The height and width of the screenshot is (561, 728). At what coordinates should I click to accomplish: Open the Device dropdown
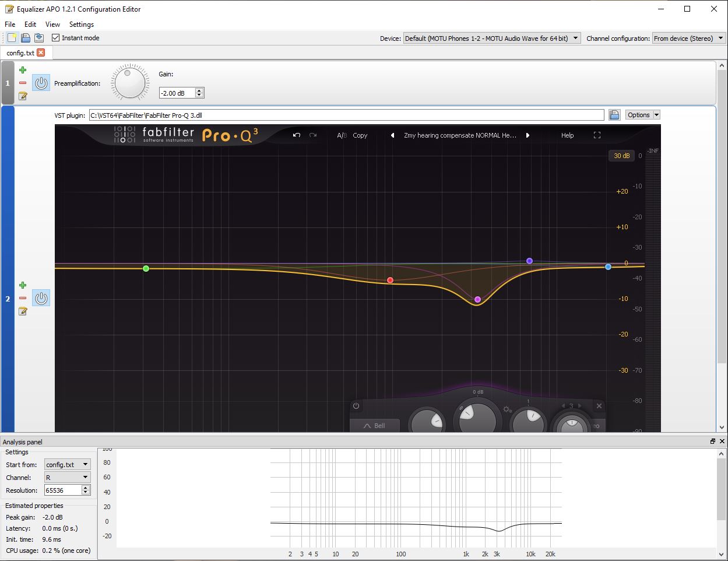coord(492,38)
